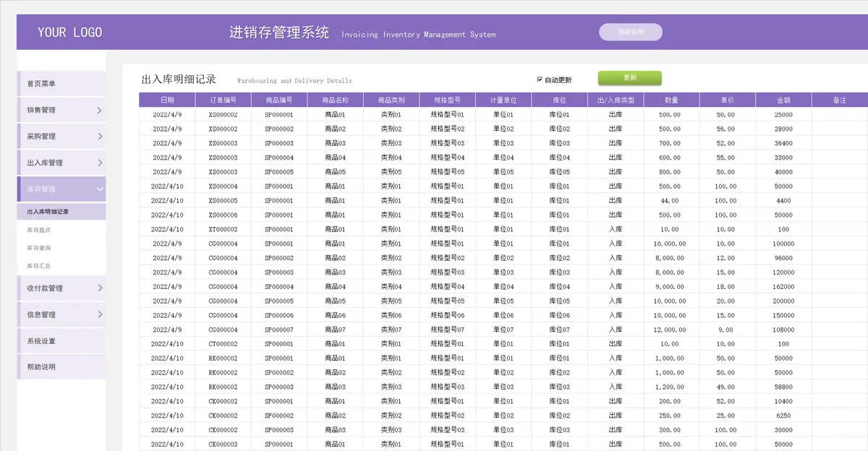Screen dimensions: 868x451
Task: Toggle the 自动更新 checkbox
Action: (540, 80)
